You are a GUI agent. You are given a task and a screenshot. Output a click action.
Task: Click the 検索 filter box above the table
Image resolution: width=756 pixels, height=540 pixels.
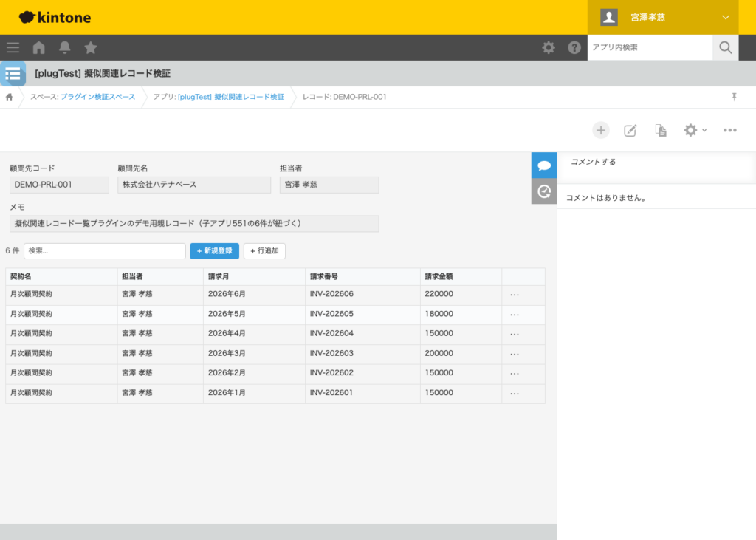[x=104, y=251]
